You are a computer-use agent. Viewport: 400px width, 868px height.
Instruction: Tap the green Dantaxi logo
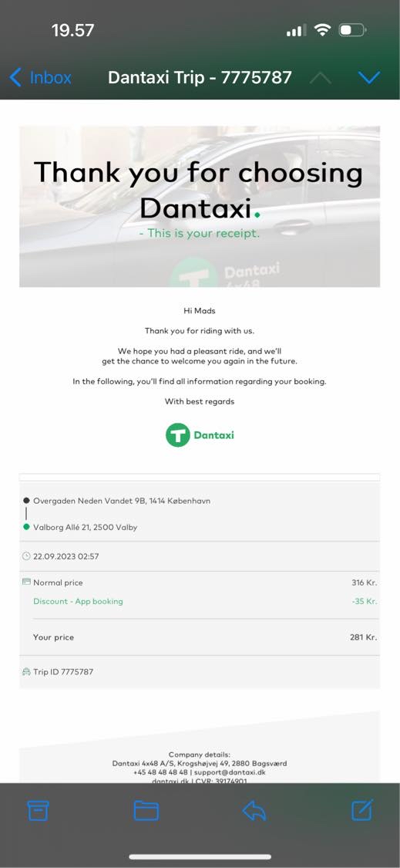click(200, 434)
